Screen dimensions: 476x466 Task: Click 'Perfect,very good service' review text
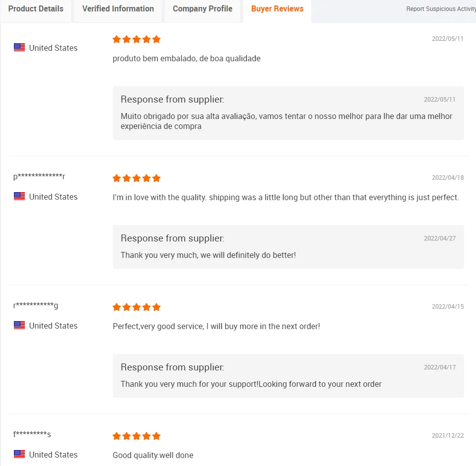[216, 326]
